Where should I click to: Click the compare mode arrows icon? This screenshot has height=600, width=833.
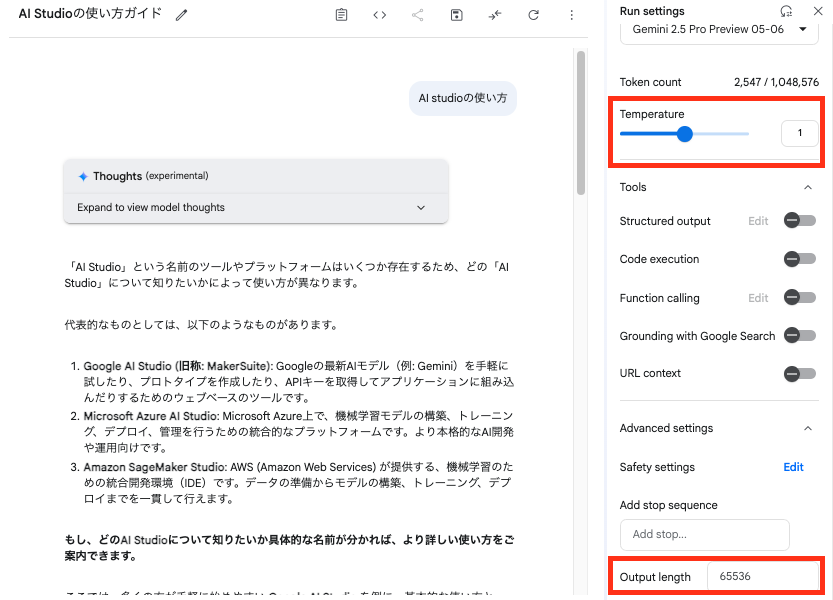tap(495, 15)
